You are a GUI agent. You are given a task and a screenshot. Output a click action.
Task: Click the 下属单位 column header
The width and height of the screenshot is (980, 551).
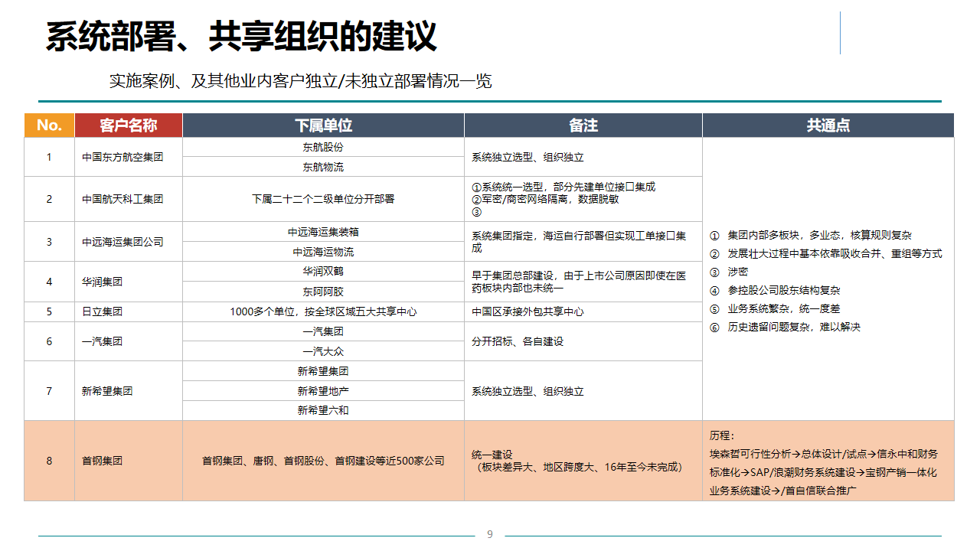pos(323,126)
